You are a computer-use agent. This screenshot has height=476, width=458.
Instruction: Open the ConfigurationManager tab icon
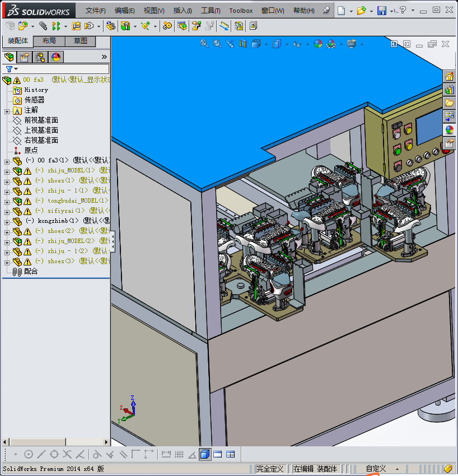40,57
